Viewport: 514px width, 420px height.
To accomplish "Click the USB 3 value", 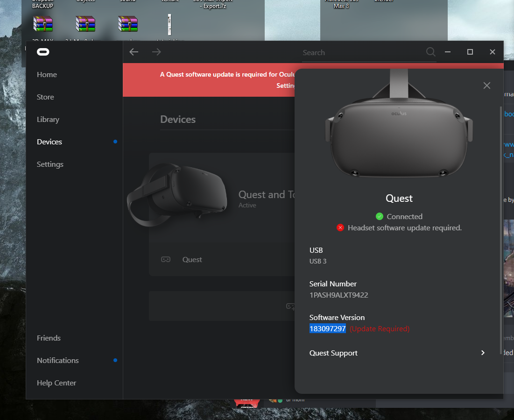I will [x=318, y=261].
